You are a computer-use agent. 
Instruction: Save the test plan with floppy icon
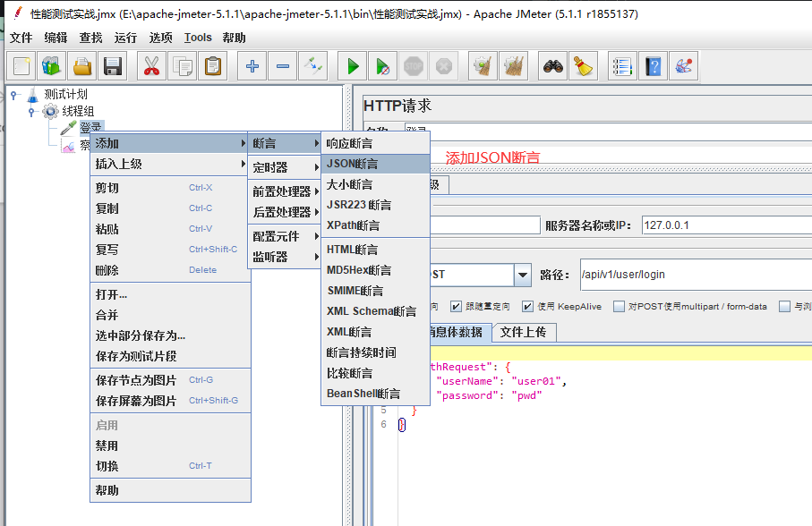[113, 66]
